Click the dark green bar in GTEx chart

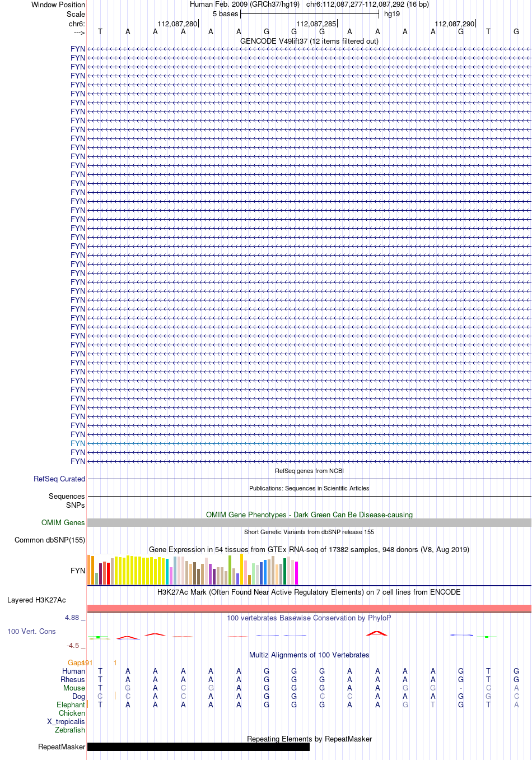pyautogui.click(x=285, y=572)
